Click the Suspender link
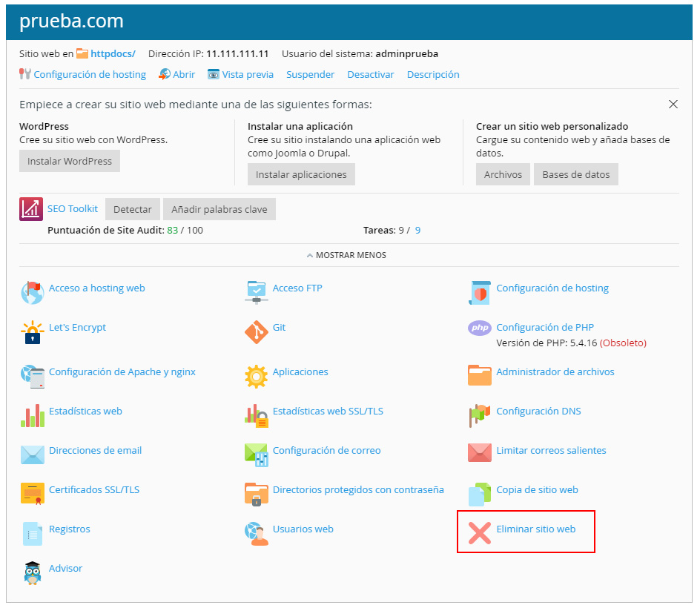The width and height of the screenshot is (700, 608). coord(310,75)
